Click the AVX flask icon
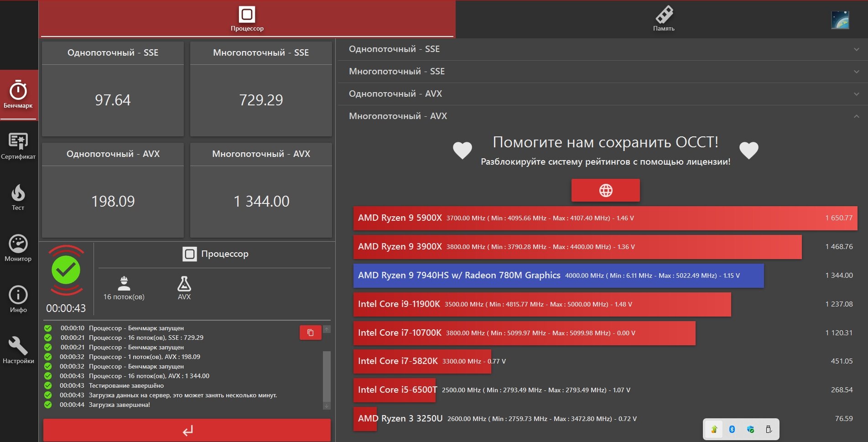This screenshot has width=868, height=442. point(184,283)
